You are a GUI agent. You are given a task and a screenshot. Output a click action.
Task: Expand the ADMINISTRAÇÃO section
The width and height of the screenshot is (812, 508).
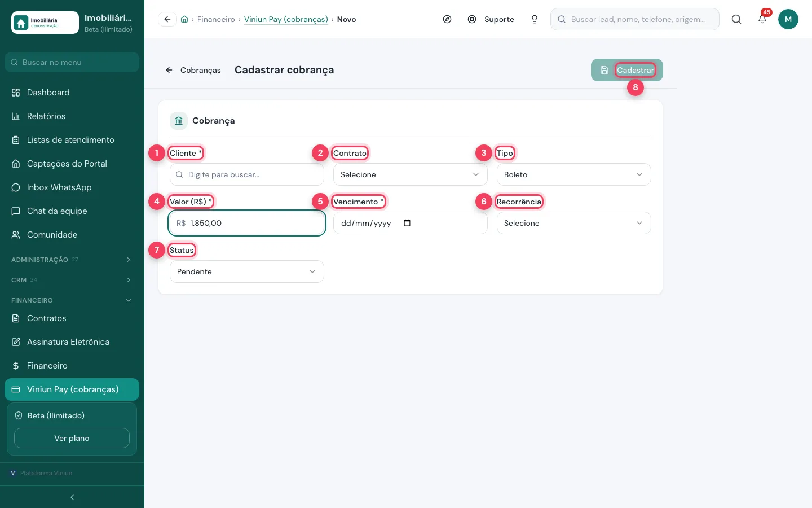(x=72, y=260)
